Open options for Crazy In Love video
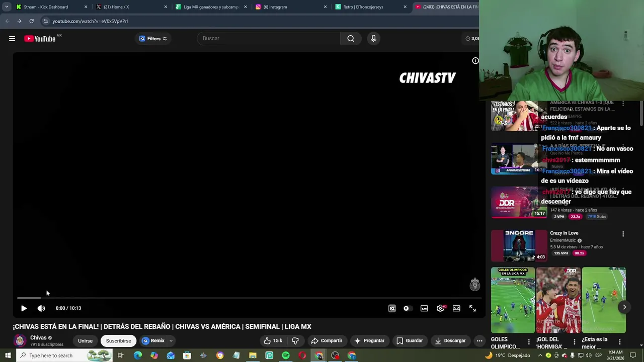Screen dimensions: 644x362 click(x=623, y=234)
